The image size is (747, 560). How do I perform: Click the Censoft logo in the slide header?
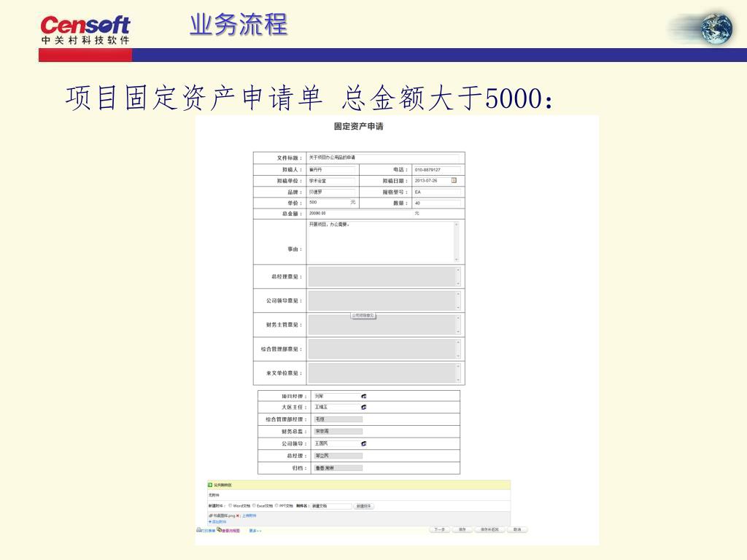coord(85,29)
